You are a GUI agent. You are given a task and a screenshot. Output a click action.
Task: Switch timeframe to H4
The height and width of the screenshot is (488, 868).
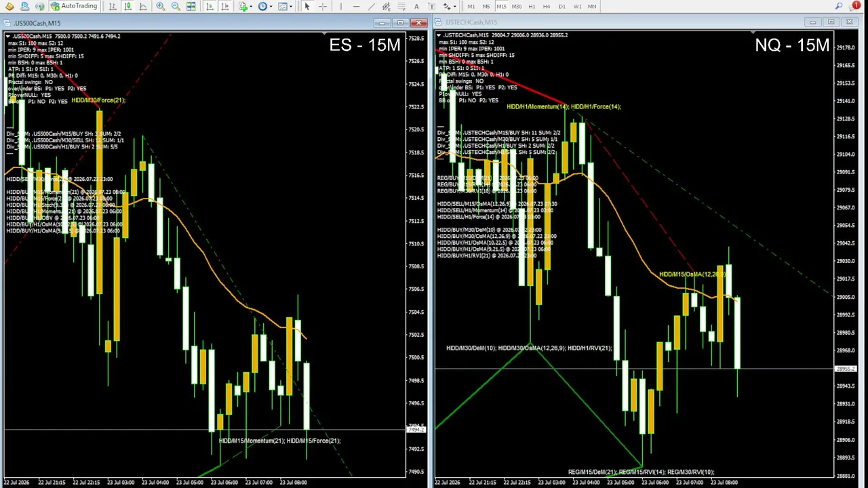(x=547, y=6)
